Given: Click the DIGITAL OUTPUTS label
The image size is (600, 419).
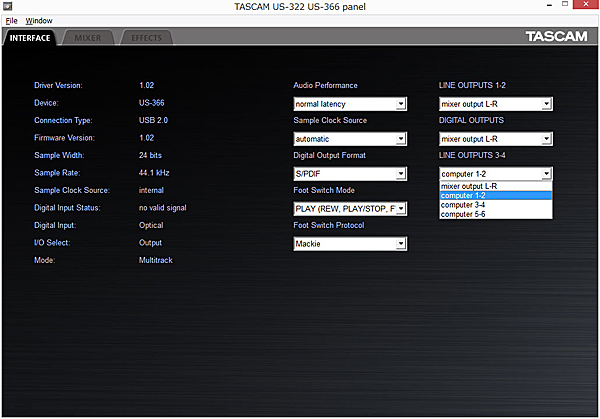Looking at the screenshot, I should [471, 120].
